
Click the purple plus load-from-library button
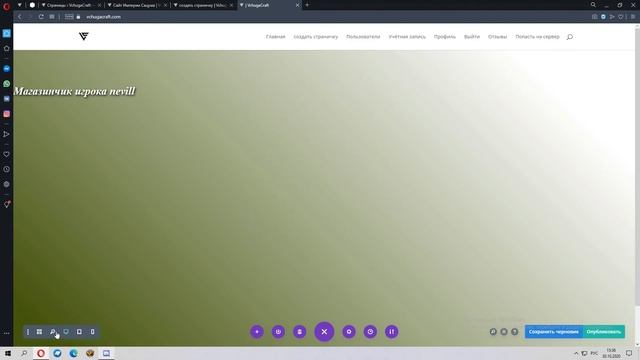(x=257, y=332)
